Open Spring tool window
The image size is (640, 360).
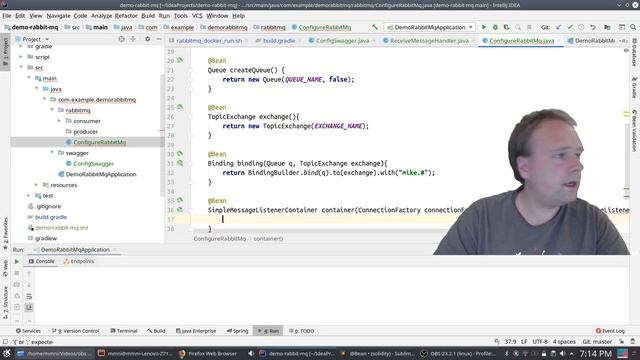(238, 331)
